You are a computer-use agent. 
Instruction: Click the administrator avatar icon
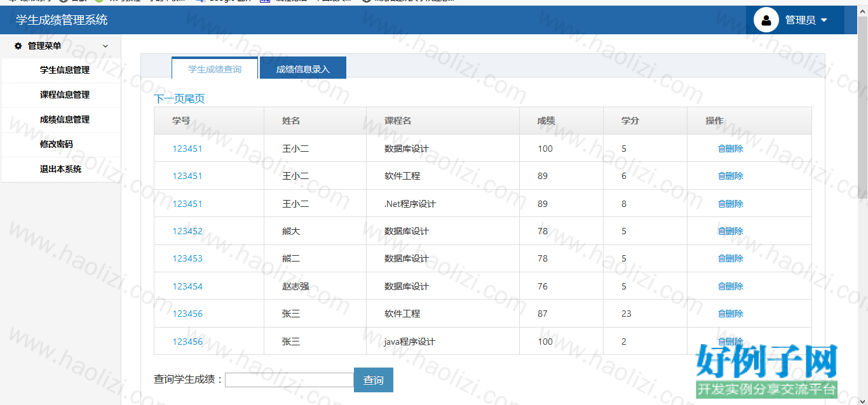[x=766, y=20]
